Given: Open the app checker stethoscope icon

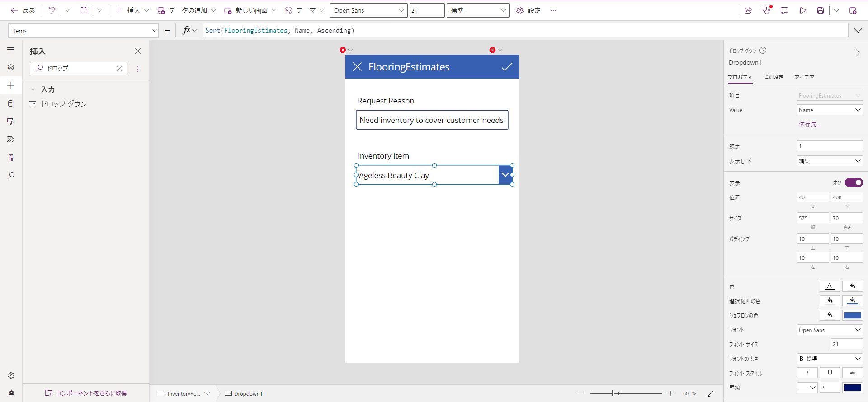Looking at the screenshot, I should 766,10.
